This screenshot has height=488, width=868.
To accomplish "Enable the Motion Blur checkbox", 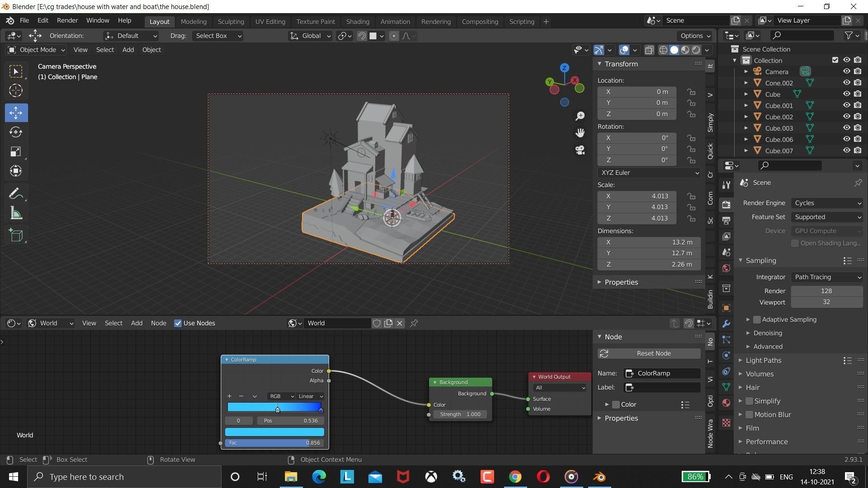I will tap(749, 414).
